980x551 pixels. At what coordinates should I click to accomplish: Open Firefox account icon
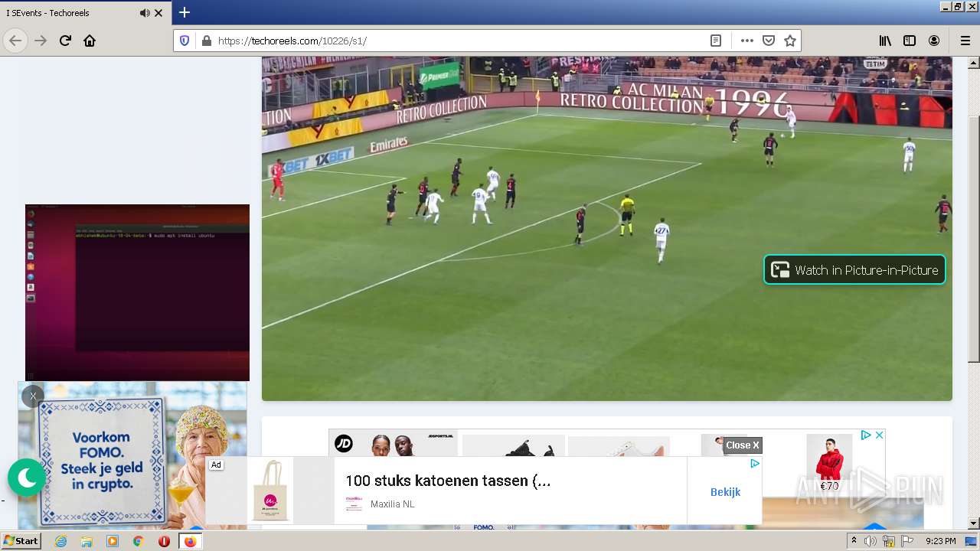click(934, 41)
